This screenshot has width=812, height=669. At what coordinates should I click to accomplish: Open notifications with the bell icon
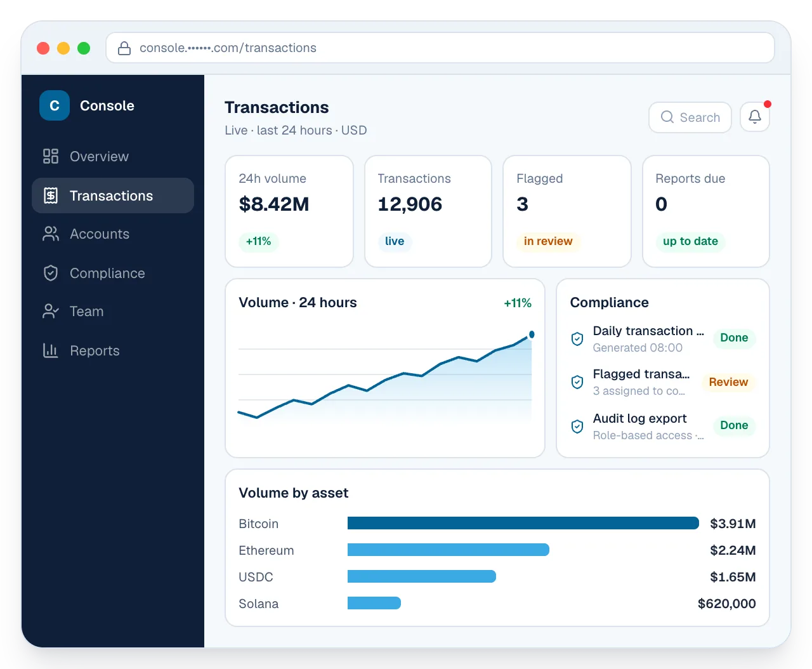pyautogui.click(x=755, y=117)
